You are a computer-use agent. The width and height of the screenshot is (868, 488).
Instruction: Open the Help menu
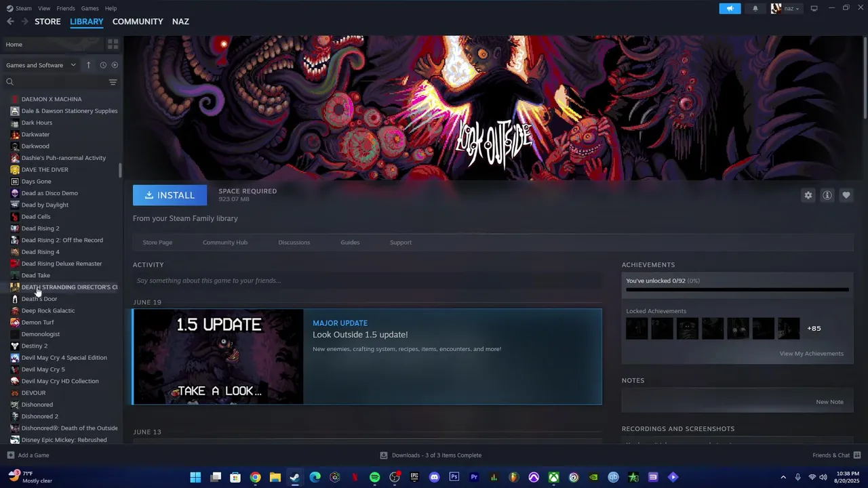coord(111,8)
